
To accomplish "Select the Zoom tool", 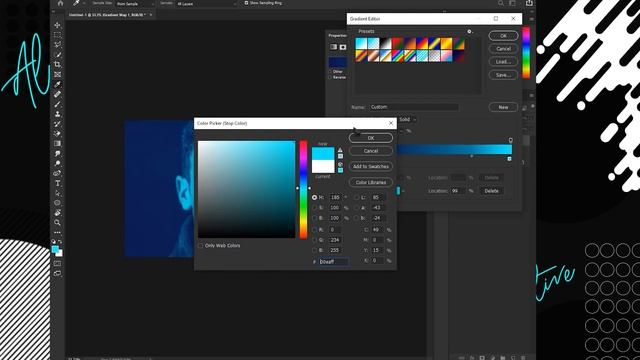I will point(58,222).
